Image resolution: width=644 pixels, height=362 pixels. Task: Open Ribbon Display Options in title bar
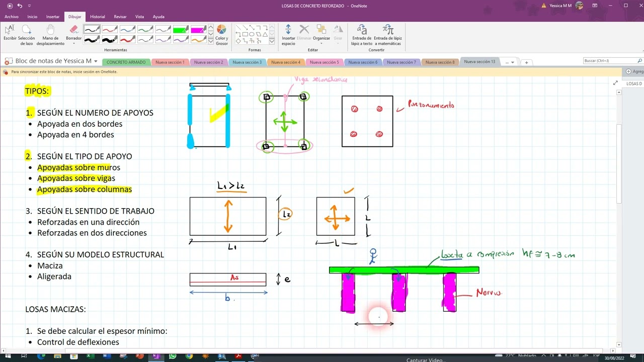[595, 6]
